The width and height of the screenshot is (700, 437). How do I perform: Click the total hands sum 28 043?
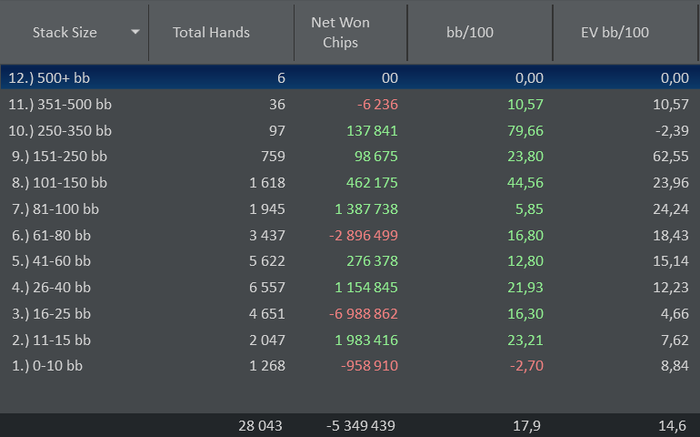pyautogui.click(x=262, y=425)
